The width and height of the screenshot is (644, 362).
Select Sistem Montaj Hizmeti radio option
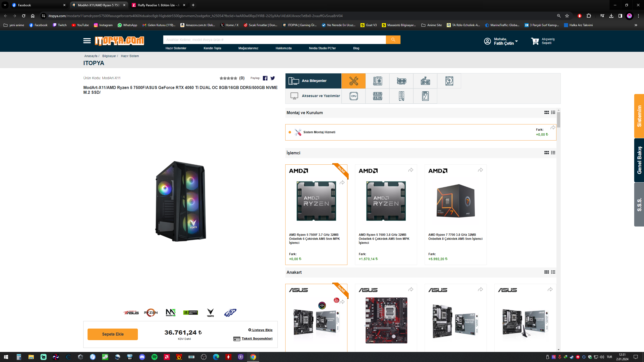click(x=290, y=132)
